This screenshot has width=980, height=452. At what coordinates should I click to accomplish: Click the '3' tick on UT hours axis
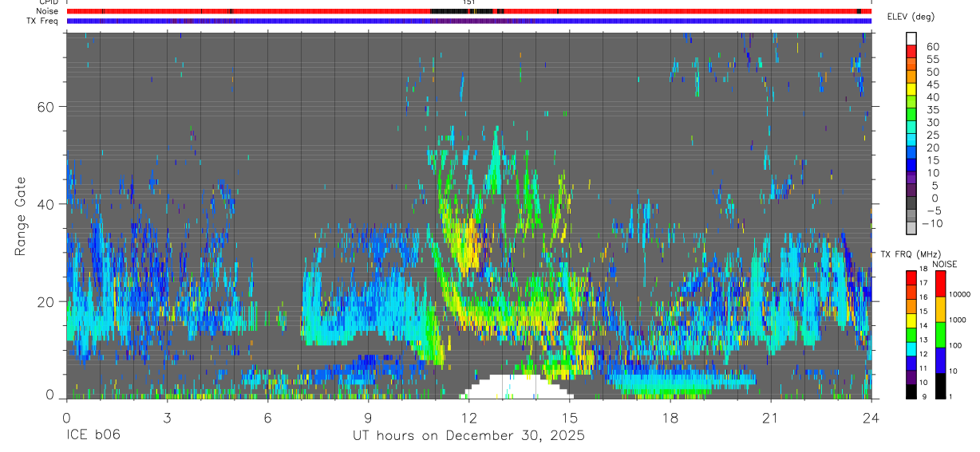click(x=167, y=418)
